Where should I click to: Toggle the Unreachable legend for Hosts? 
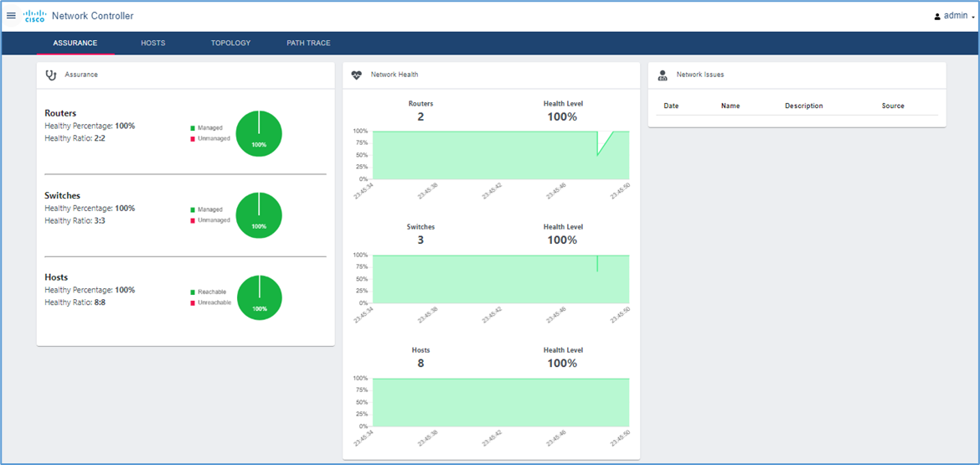[214, 302]
